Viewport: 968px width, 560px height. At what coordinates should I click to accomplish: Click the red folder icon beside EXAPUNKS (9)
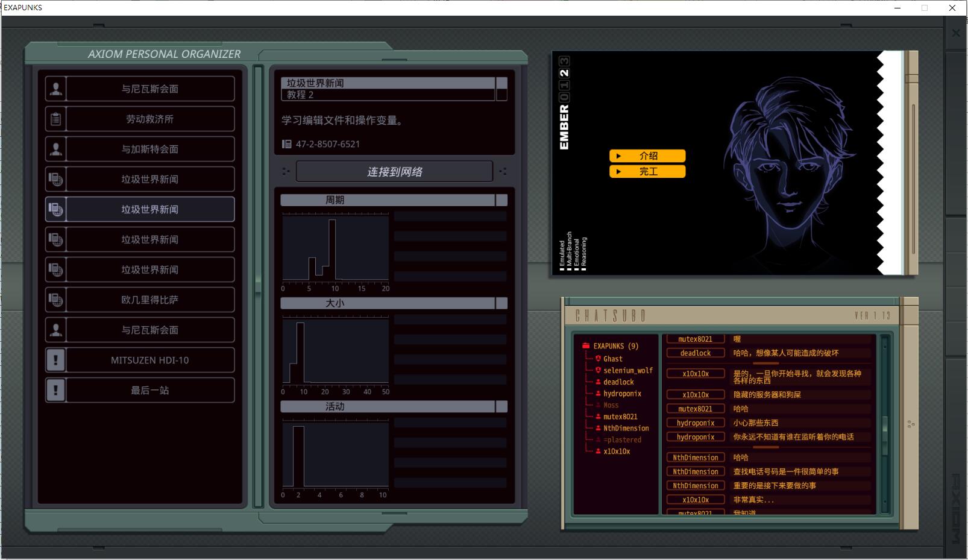click(586, 346)
